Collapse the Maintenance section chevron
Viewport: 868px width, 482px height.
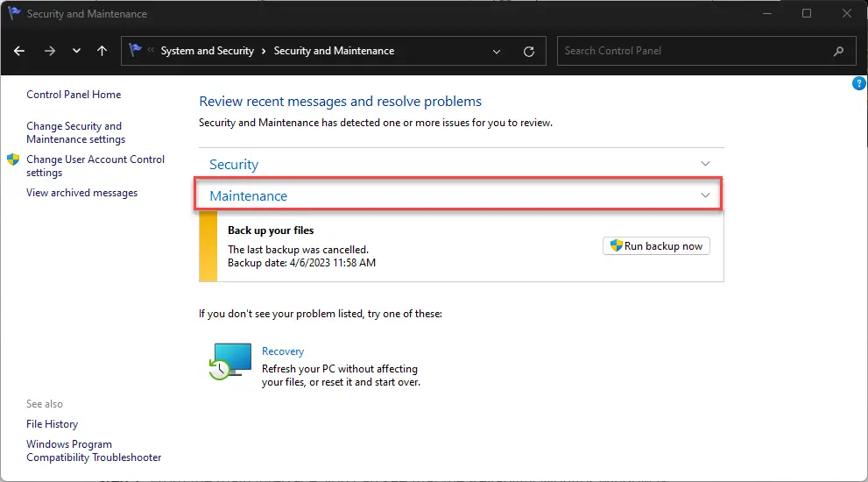pyautogui.click(x=705, y=195)
